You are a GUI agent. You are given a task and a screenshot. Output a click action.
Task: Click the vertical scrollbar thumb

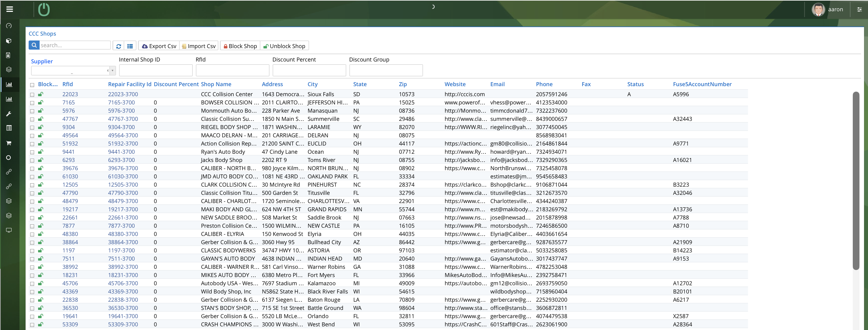[x=856, y=180]
